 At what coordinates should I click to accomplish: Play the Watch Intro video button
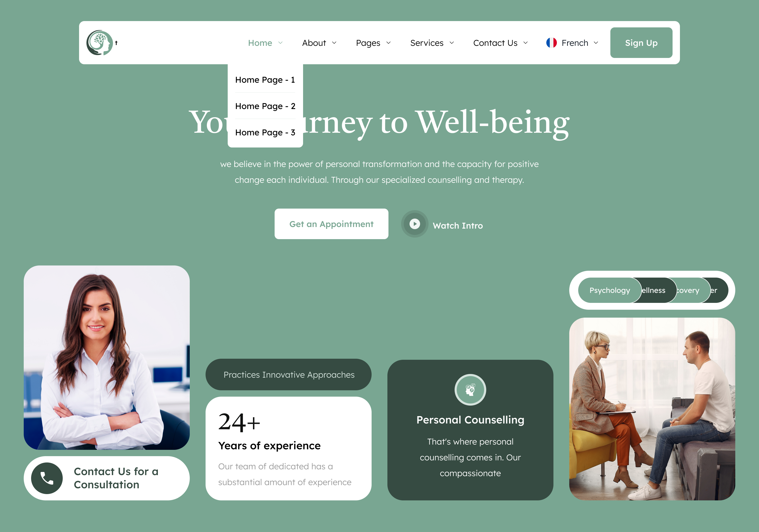(415, 224)
